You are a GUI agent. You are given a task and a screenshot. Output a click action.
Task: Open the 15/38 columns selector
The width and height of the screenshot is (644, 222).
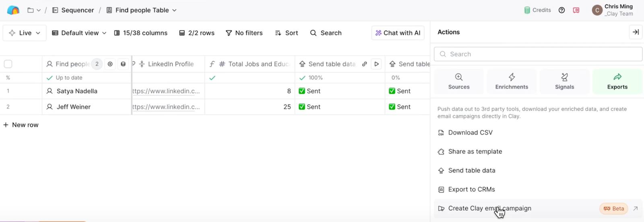point(140,33)
